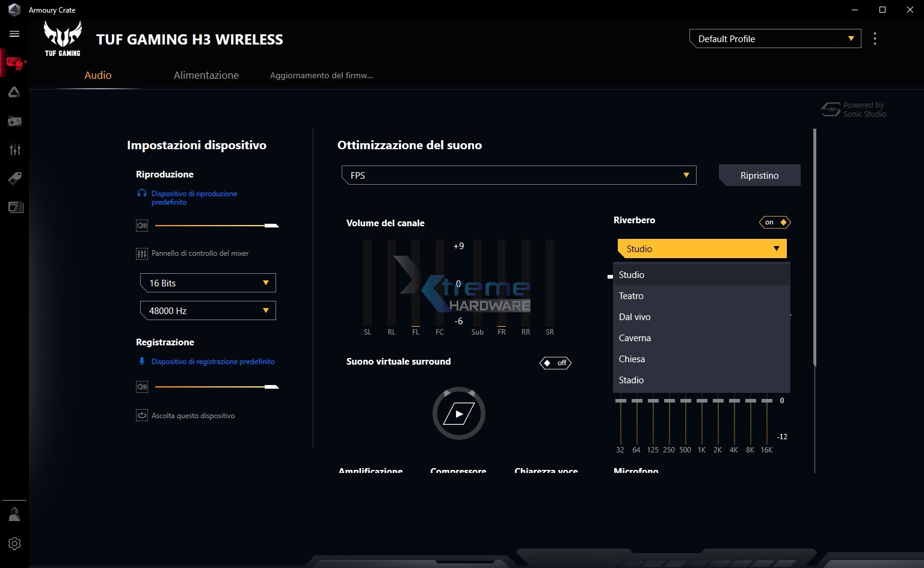Click the deals tag icon in sidebar

pyautogui.click(x=14, y=178)
